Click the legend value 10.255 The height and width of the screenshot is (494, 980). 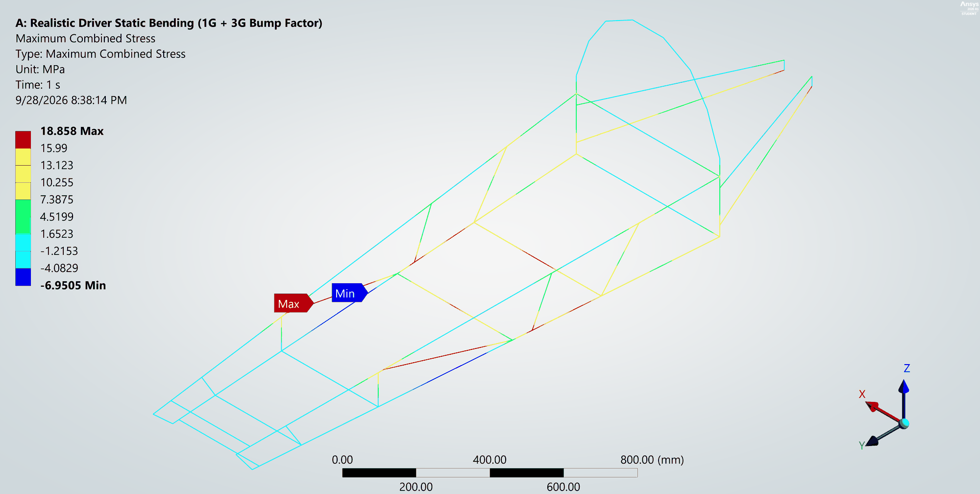(57, 182)
